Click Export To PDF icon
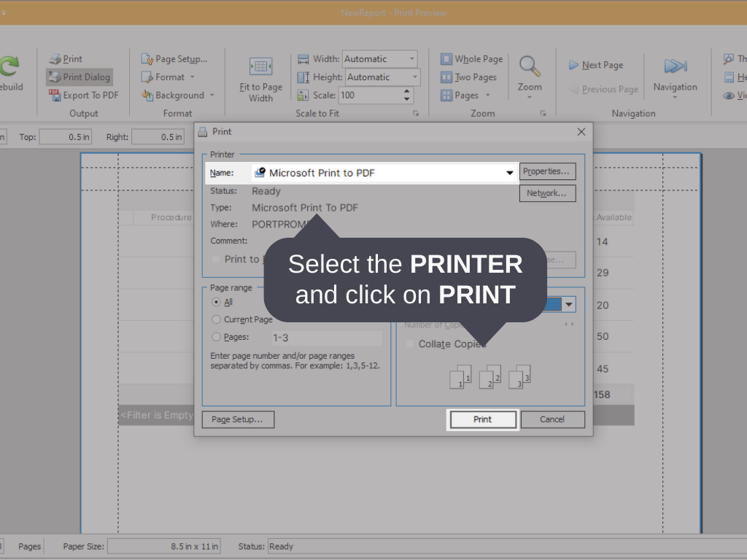The width and height of the screenshot is (747, 560). [54, 96]
